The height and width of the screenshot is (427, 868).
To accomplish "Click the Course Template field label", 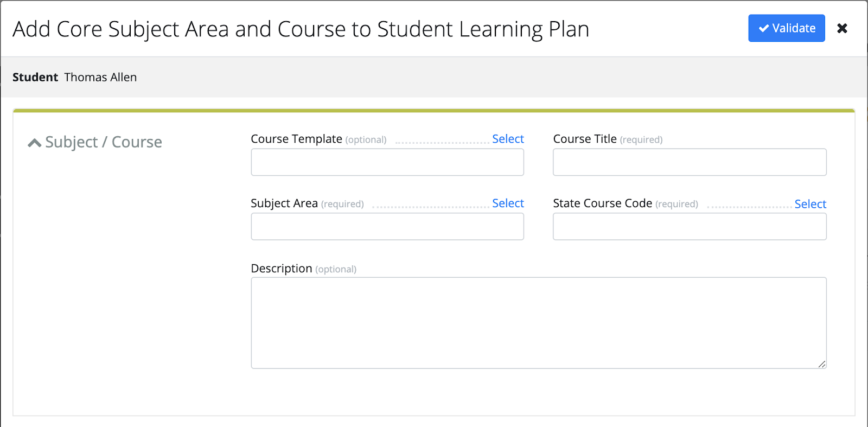I will click(x=296, y=139).
